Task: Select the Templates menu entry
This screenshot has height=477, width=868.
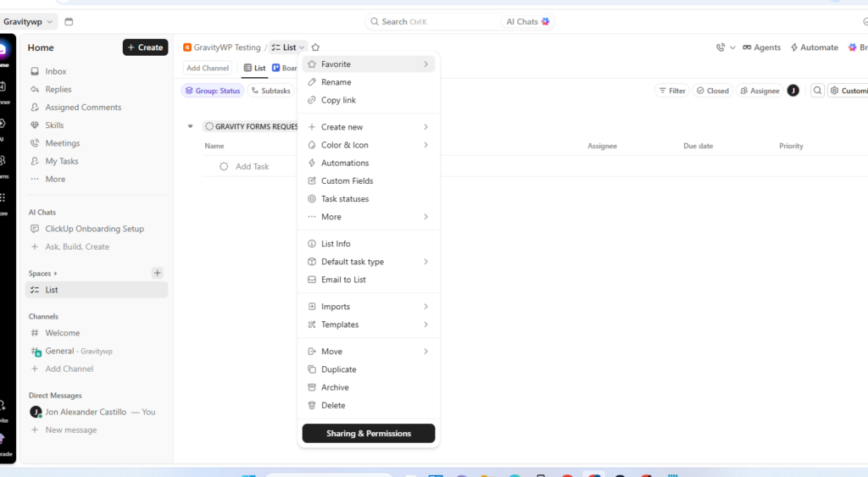Action: coord(369,324)
